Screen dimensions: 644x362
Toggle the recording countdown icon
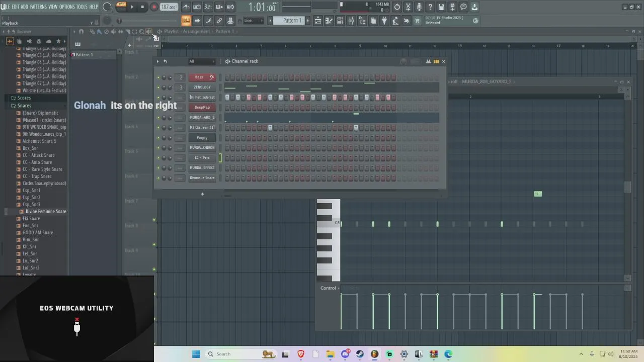click(x=208, y=7)
